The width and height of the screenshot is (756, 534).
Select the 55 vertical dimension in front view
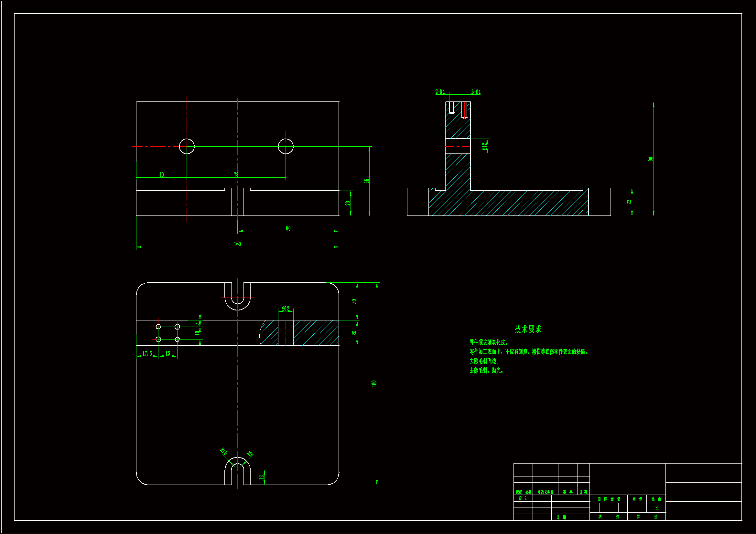click(366, 181)
